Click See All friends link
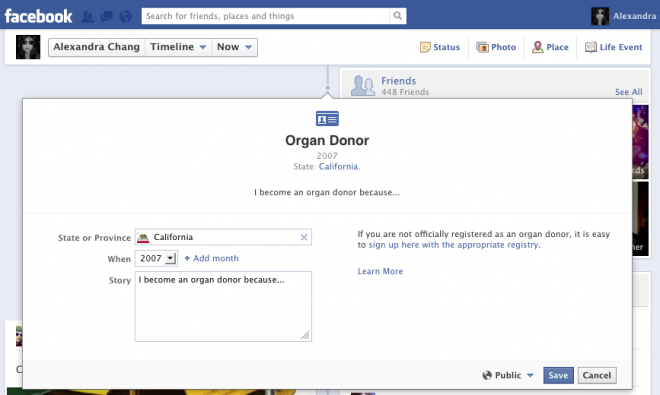The image size is (660, 395). point(628,92)
